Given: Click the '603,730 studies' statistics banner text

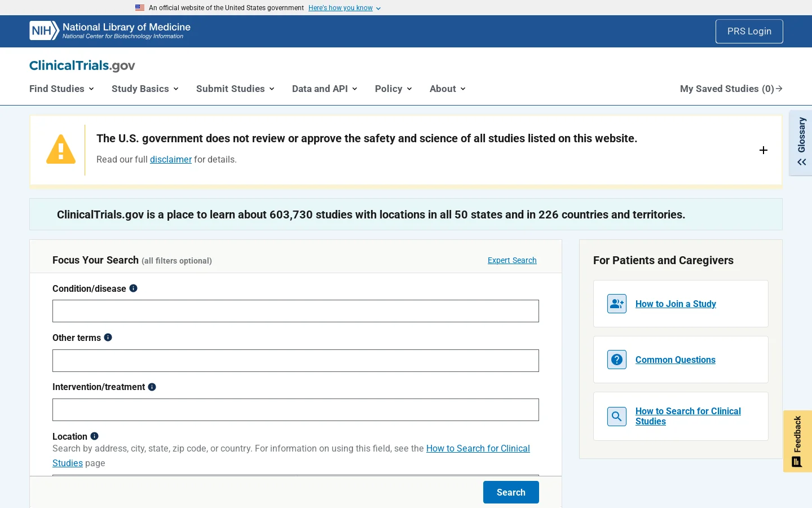Looking at the screenshot, I should (371, 214).
